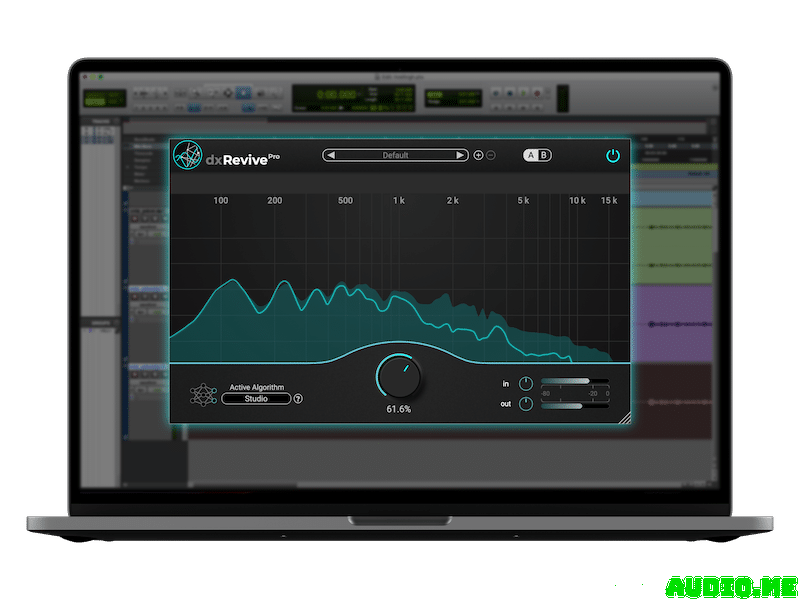Click the input level meter bar
800x600 pixels.
(x=575, y=381)
